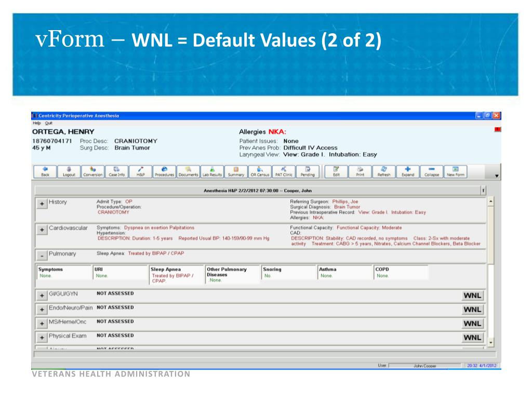532x399 pixels.
Task: Set MS/Heme/Onc to WNL
Action: pos(472,324)
